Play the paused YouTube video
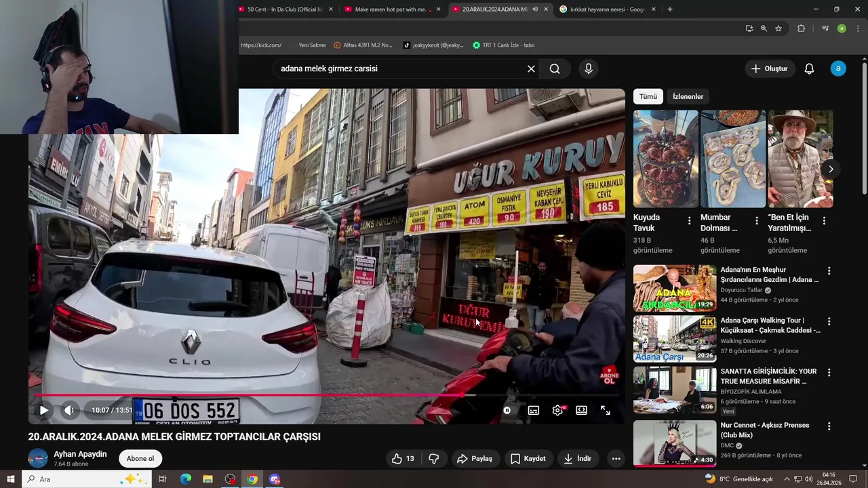 (44, 410)
